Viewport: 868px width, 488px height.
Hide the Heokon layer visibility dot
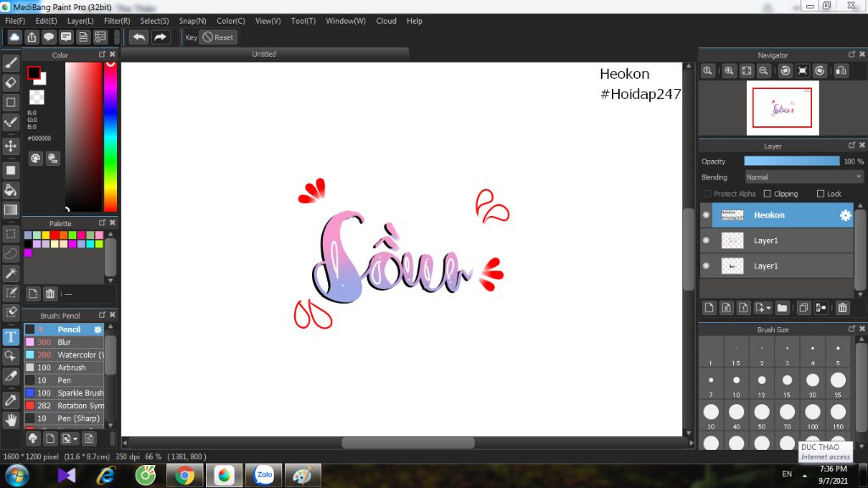[x=706, y=215]
